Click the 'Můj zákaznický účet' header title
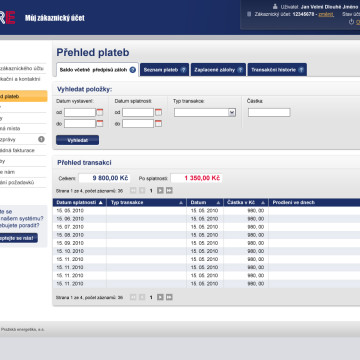The height and width of the screenshot is (360, 360). [55, 18]
